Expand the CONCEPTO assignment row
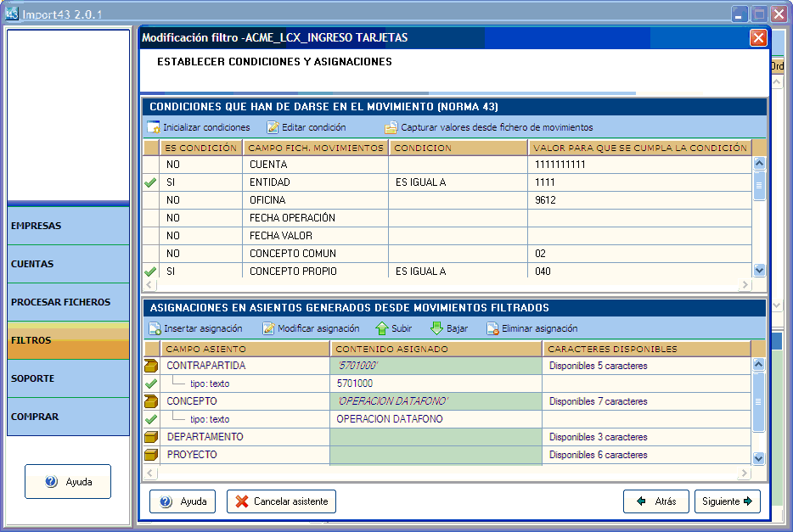 (x=151, y=401)
